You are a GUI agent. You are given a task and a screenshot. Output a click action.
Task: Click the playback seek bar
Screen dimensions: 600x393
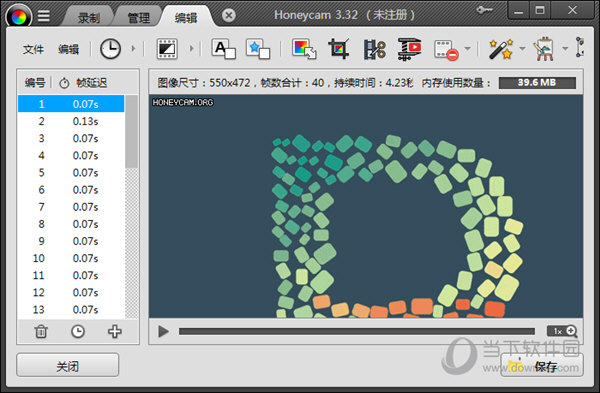(x=357, y=331)
